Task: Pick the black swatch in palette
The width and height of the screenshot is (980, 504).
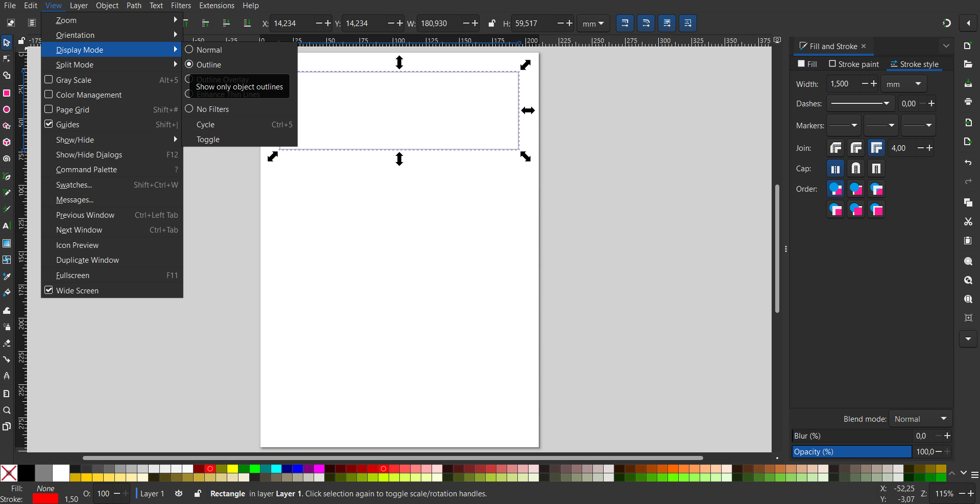Action: click(x=27, y=473)
